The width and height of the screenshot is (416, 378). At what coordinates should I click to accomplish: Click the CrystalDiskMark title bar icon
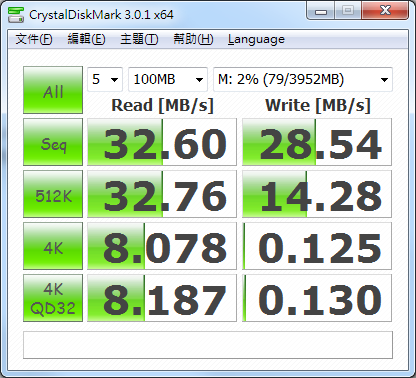tap(16, 15)
